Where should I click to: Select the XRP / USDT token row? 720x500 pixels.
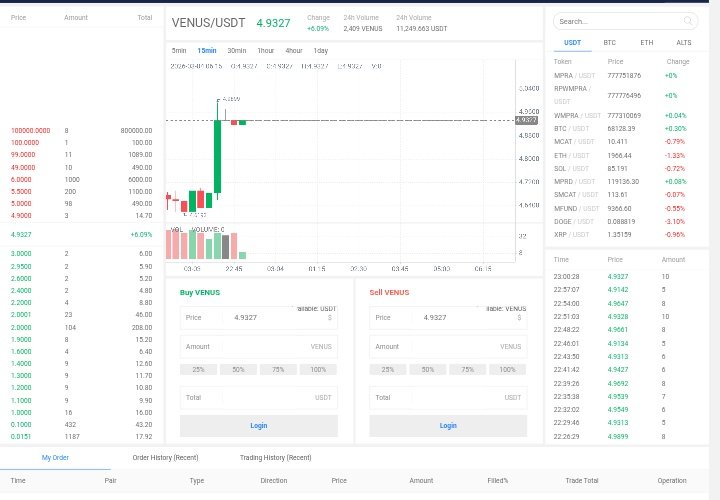pos(625,235)
